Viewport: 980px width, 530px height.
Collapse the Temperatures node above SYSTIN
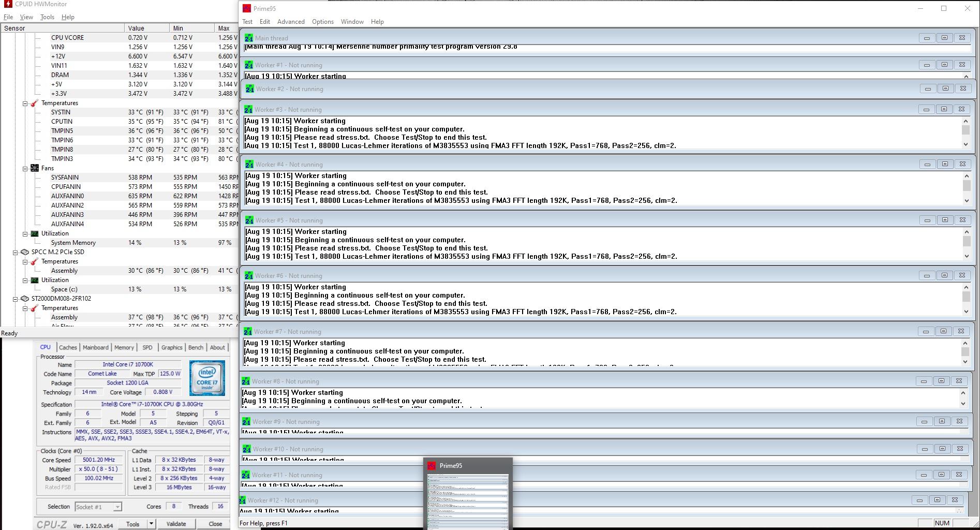point(25,103)
